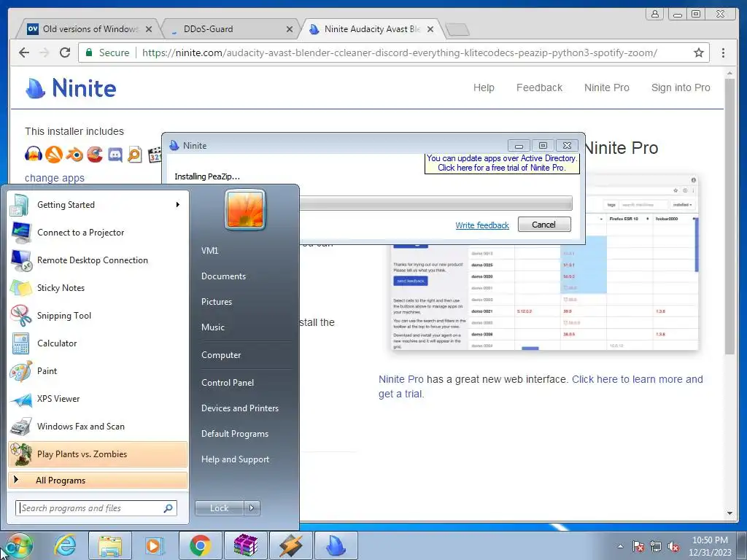747x560 pixels.
Task: Click the CCleaner icon in installer list
Action: point(95,155)
